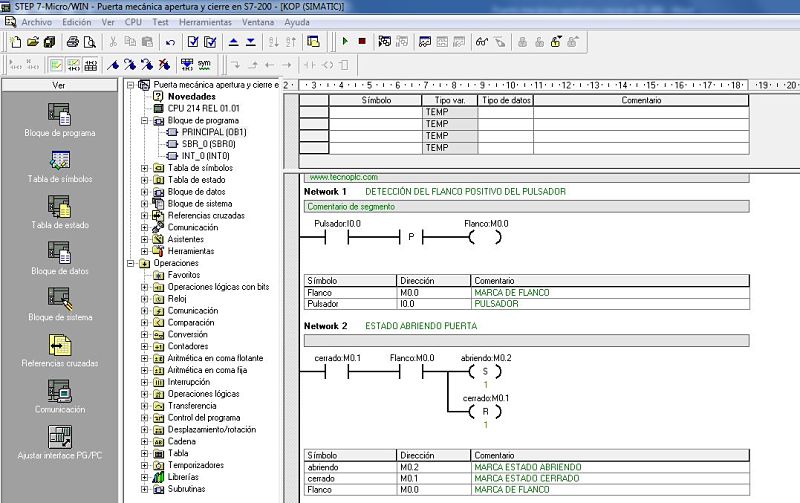This screenshot has width=800, height=503.
Task: Apply all project symbols icon
Action: [187, 65]
